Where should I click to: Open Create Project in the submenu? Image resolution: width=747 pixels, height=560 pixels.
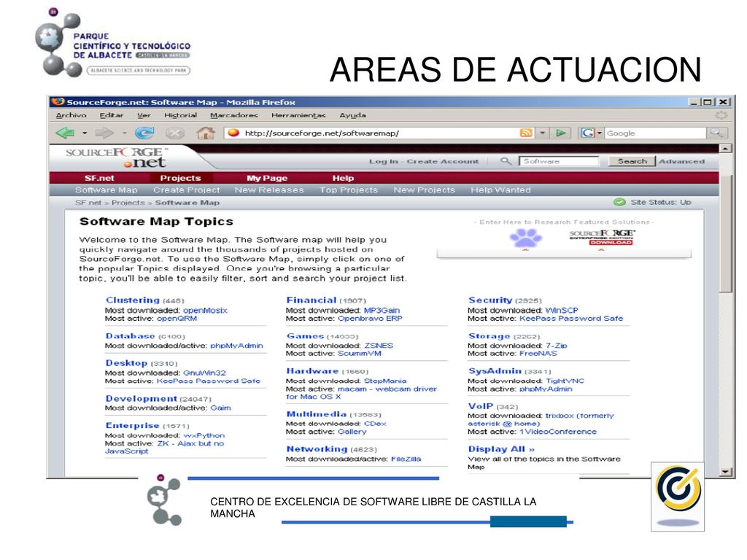tap(186, 190)
